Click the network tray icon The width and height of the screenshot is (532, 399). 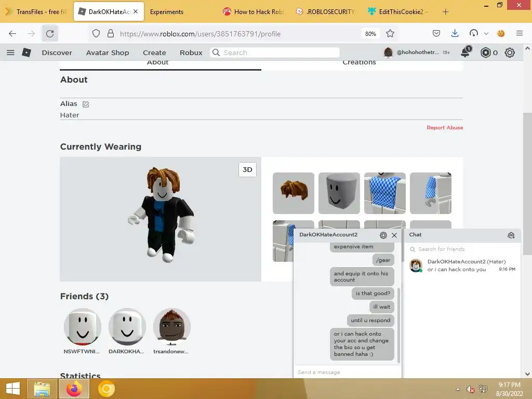(x=483, y=389)
